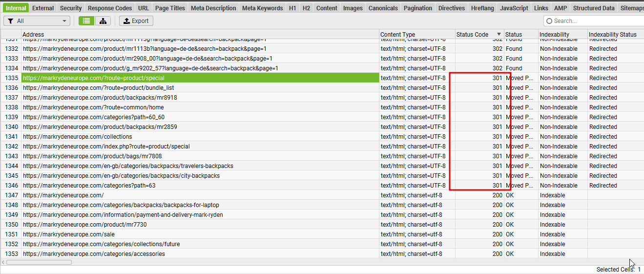Switch to the H1 tab
The image size is (644, 274).
coord(292,8)
